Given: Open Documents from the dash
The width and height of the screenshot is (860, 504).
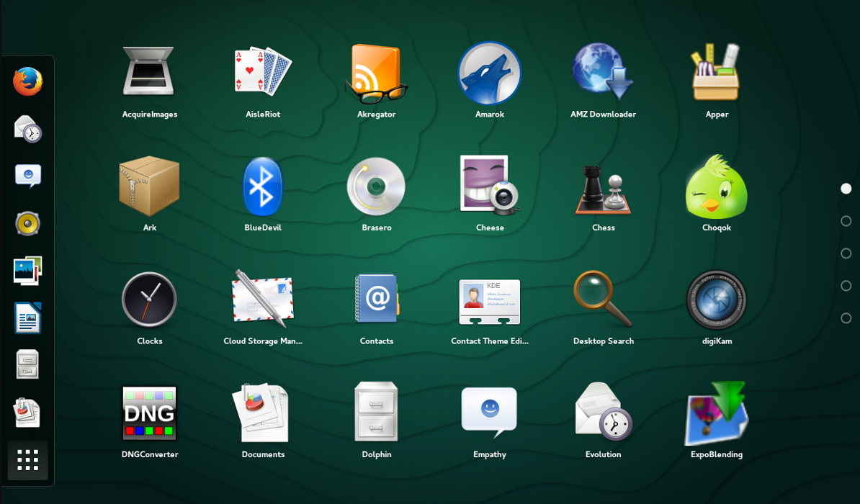Looking at the screenshot, I should click(x=27, y=413).
